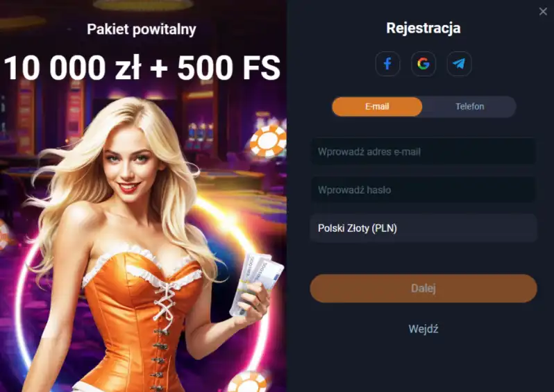
Task: Click the Rejestracja form title
Action: click(x=423, y=28)
